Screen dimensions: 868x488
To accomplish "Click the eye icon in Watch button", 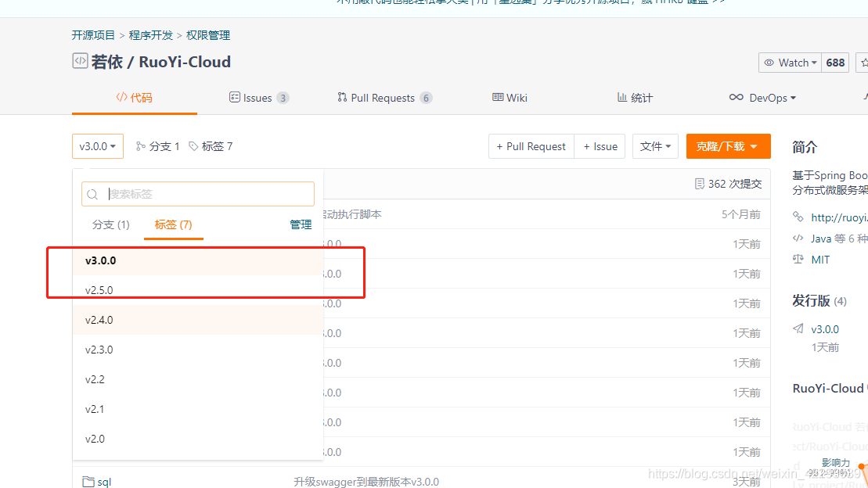I will [x=769, y=63].
